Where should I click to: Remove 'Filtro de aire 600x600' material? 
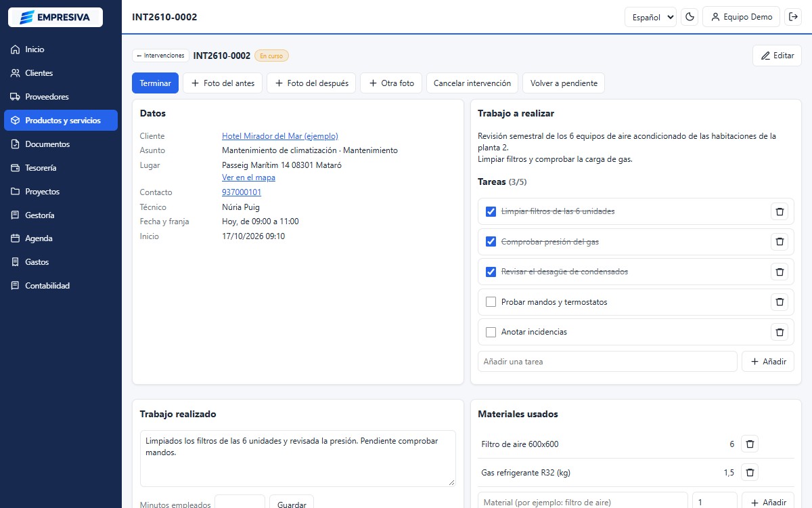click(750, 444)
